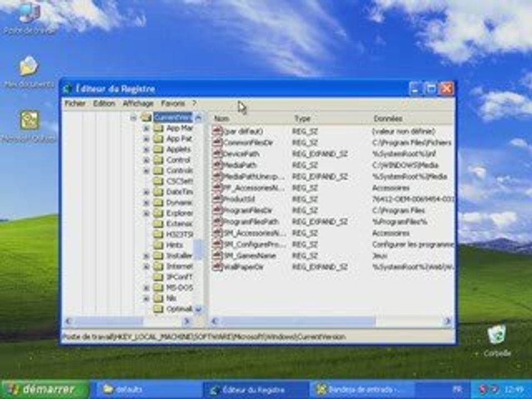Open the ? help menu
532x399 pixels.
click(195, 103)
